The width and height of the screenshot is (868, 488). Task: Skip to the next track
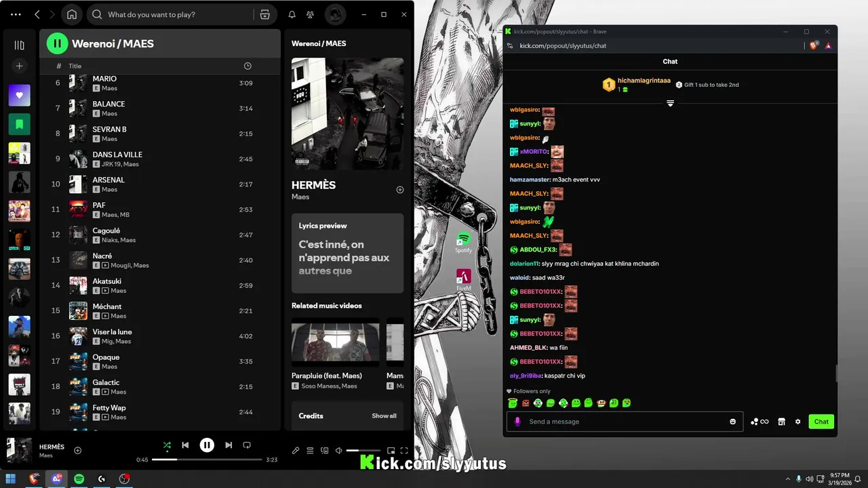[x=229, y=445]
